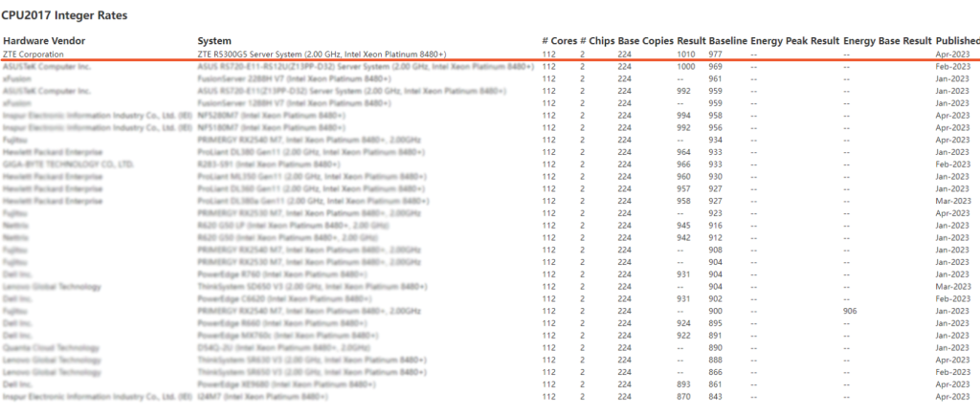Image resolution: width=980 pixels, height=415 pixels.
Task: Select the FusionServer 2288H V7 entry
Action: pyautogui.click(x=295, y=79)
